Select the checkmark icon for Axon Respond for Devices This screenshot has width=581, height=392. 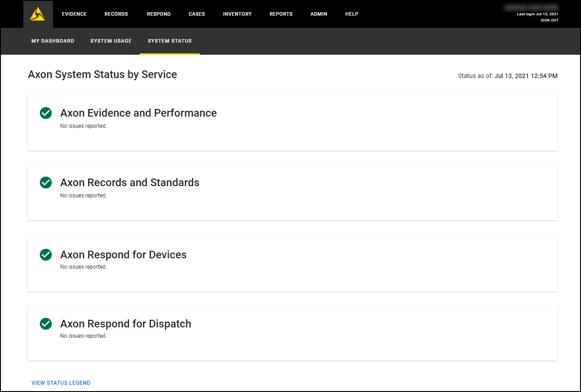(45, 254)
